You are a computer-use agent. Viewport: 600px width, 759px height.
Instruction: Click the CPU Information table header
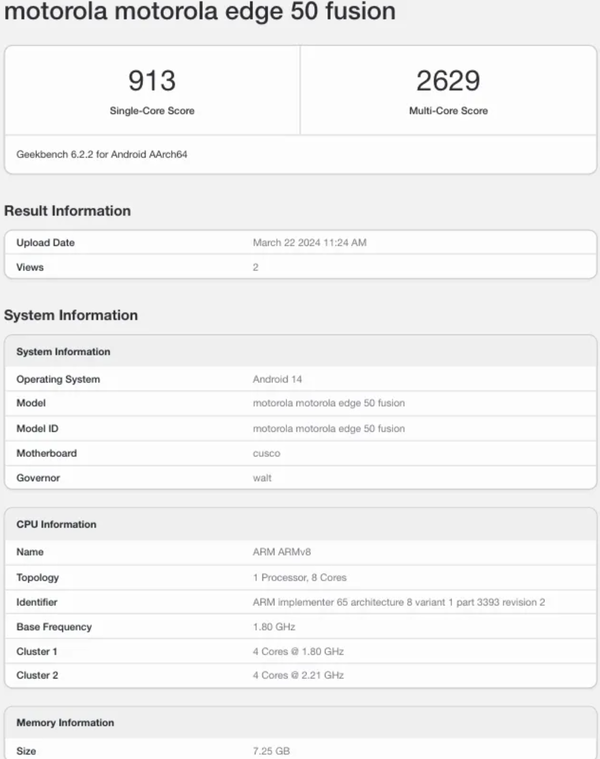pyautogui.click(x=57, y=524)
